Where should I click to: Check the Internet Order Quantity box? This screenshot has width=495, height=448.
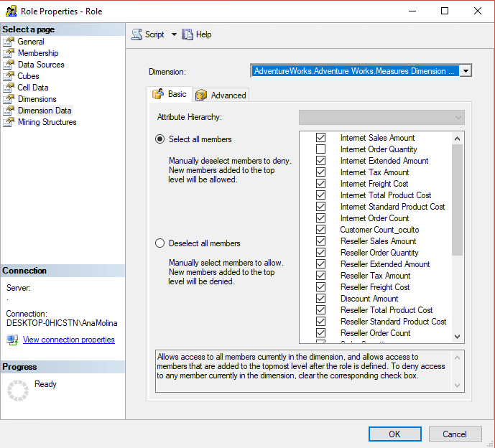tap(320, 149)
